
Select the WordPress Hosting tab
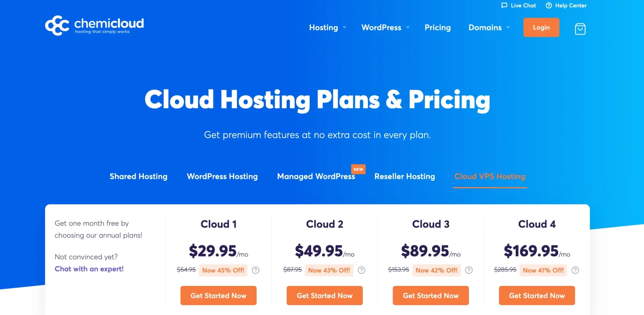click(222, 176)
